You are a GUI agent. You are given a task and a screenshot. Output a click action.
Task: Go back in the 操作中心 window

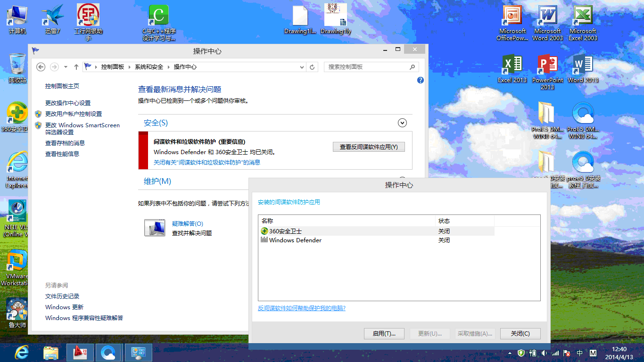[41, 67]
